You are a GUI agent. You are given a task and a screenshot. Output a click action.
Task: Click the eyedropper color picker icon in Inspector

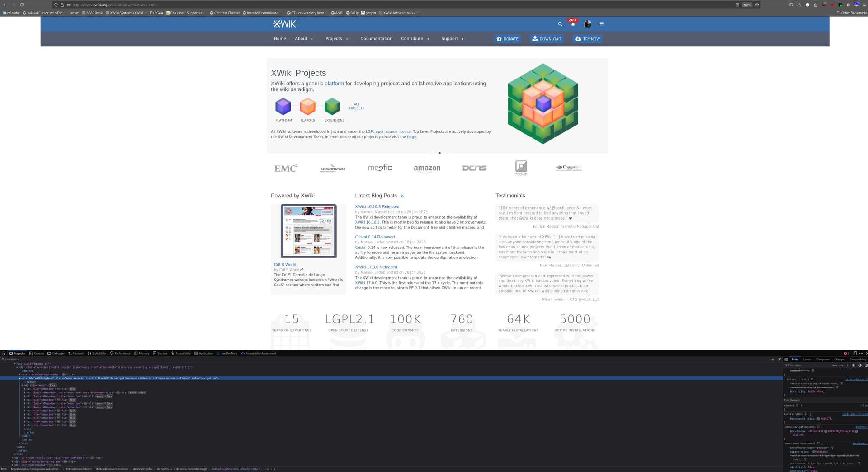[779, 360]
